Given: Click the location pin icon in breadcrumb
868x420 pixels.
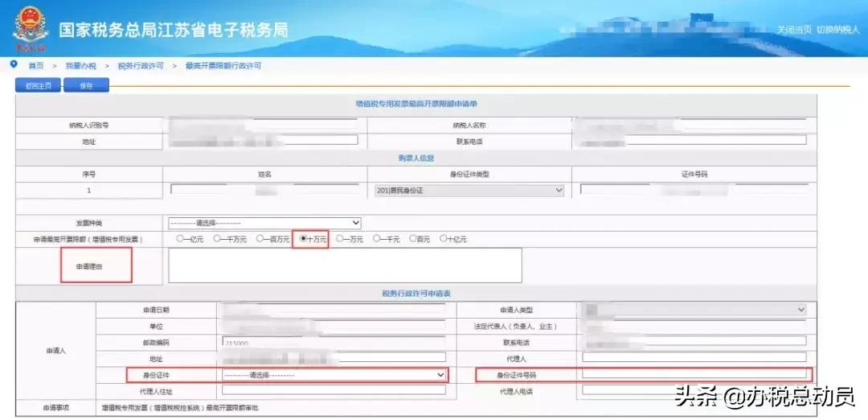Looking at the screenshot, I should click(x=14, y=65).
